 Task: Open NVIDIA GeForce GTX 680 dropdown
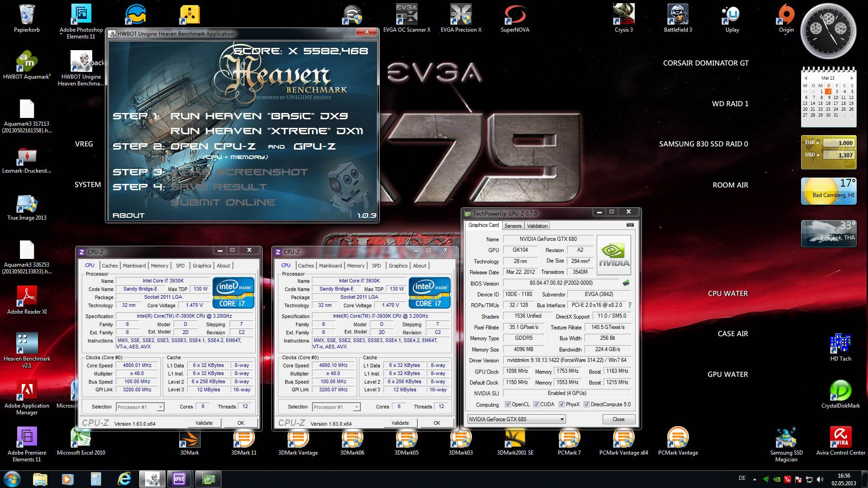pos(517,419)
